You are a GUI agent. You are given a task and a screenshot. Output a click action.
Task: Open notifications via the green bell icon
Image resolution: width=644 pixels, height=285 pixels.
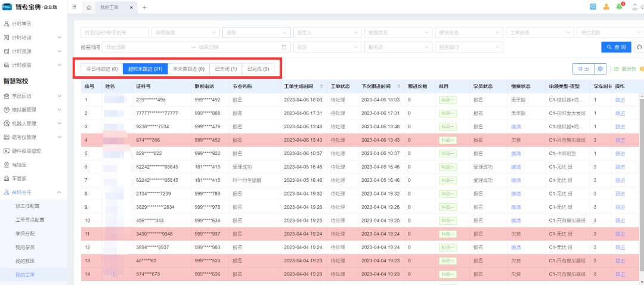[x=619, y=7]
